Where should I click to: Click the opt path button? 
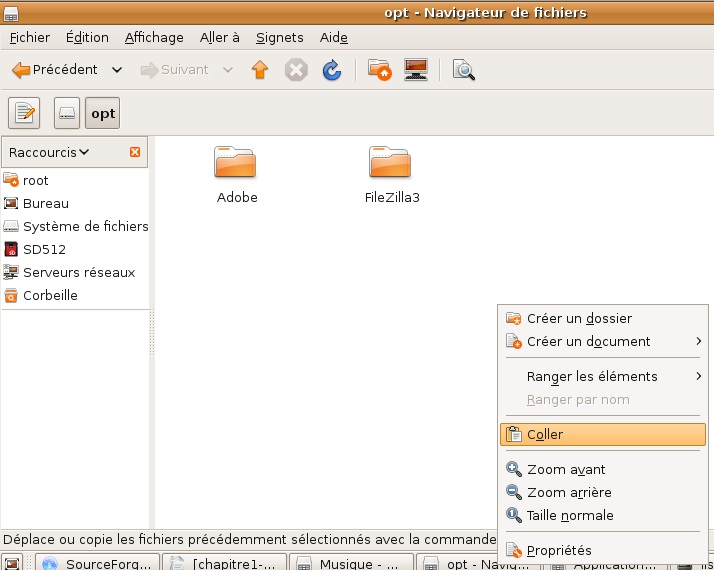pos(103,113)
